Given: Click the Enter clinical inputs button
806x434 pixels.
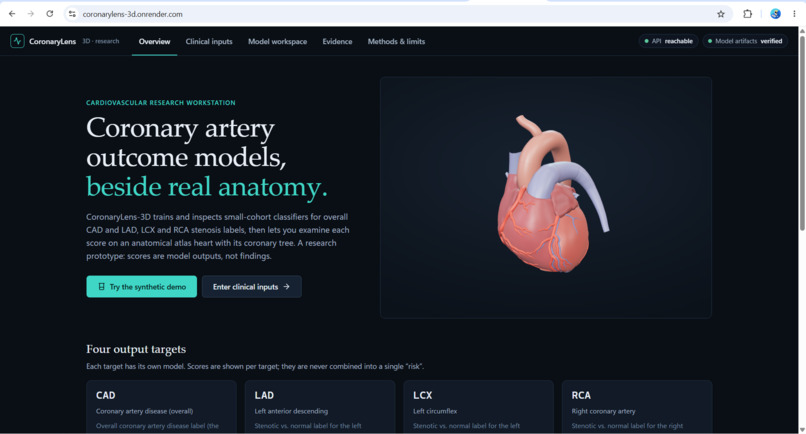Looking at the screenshot, I should point(251,286).
